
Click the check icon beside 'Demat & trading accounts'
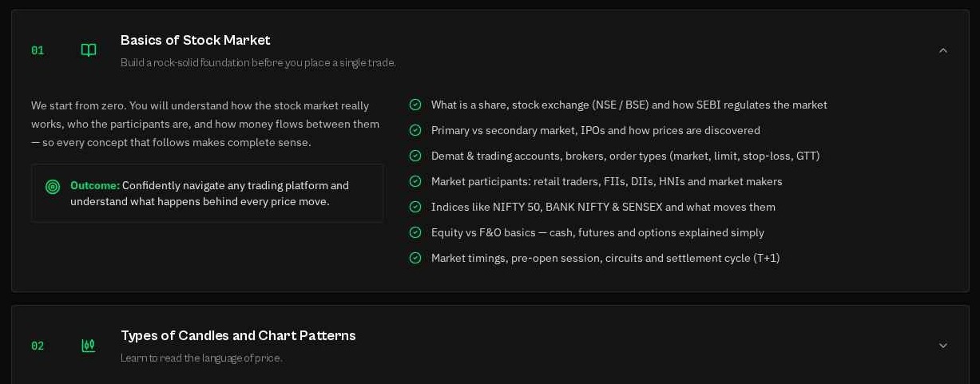tap(415, 156)
